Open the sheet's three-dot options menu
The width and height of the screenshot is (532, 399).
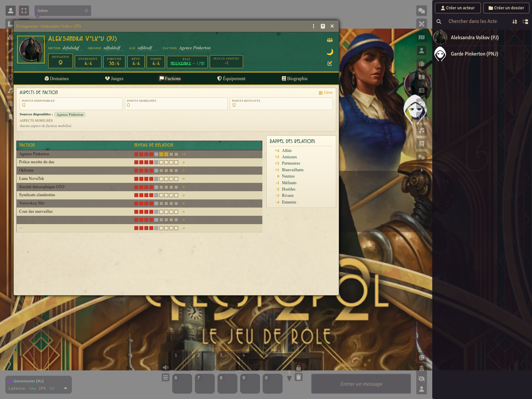(313, 26)
